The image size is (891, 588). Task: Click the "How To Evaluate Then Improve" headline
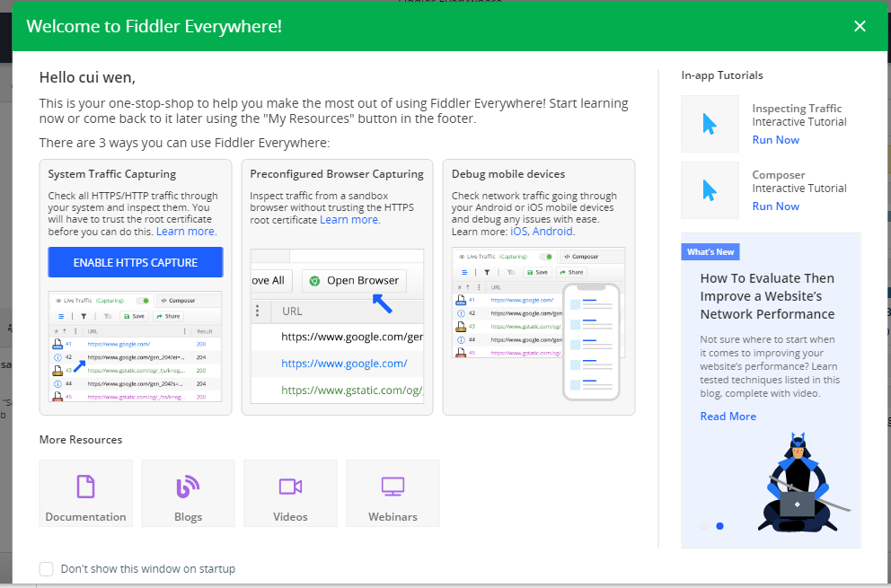coord(767,296)
